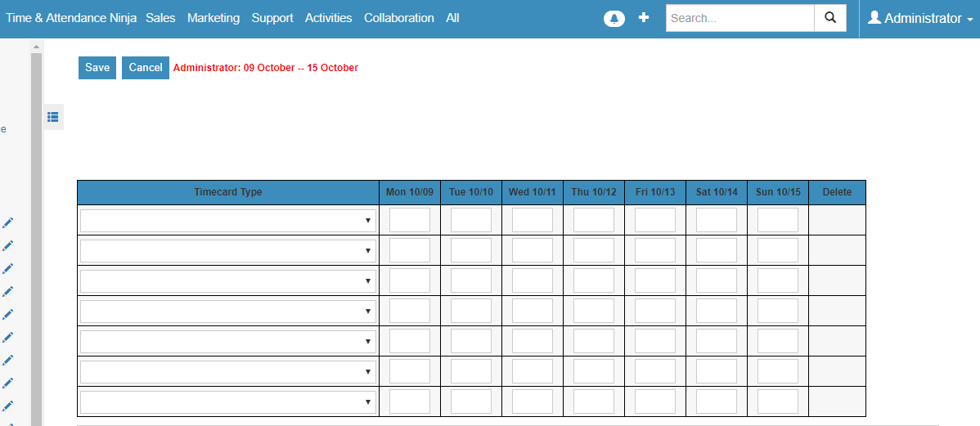This screenshot has height=426, width=980.
Task: Open the Marketing menu
Action: click(x=214, y=18)
